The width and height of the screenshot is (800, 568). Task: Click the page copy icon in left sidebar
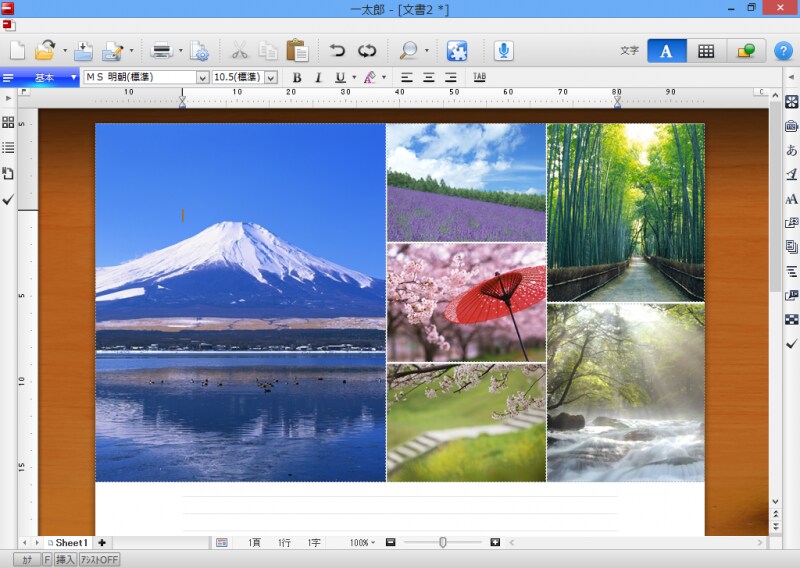(x=8, y=174)
